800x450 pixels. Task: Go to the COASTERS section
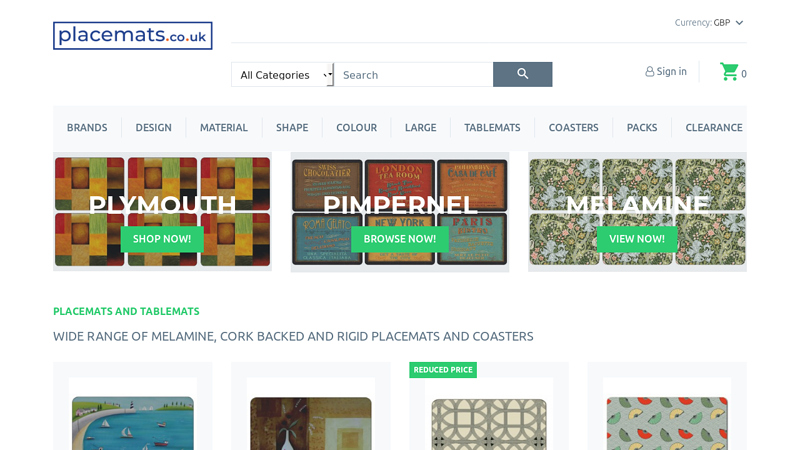pyautogui.click(x=573, y=128)
